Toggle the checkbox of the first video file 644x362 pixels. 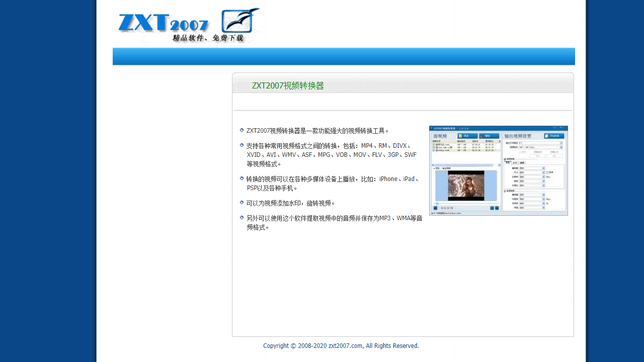point(433,144)
